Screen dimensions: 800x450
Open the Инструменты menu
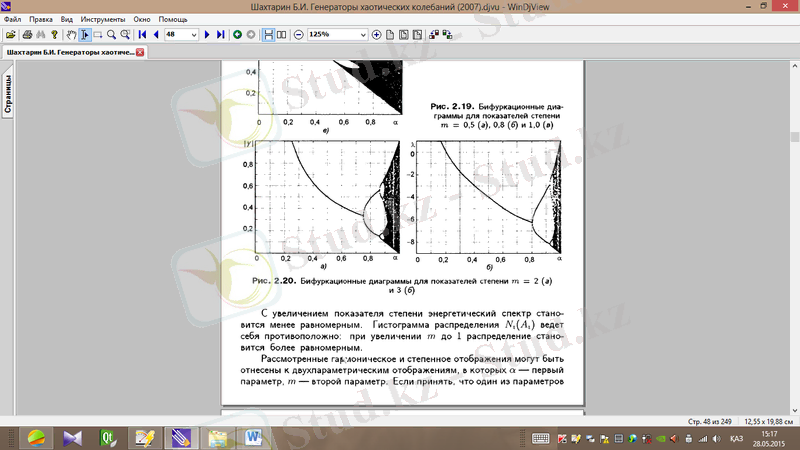pos(105,19)
